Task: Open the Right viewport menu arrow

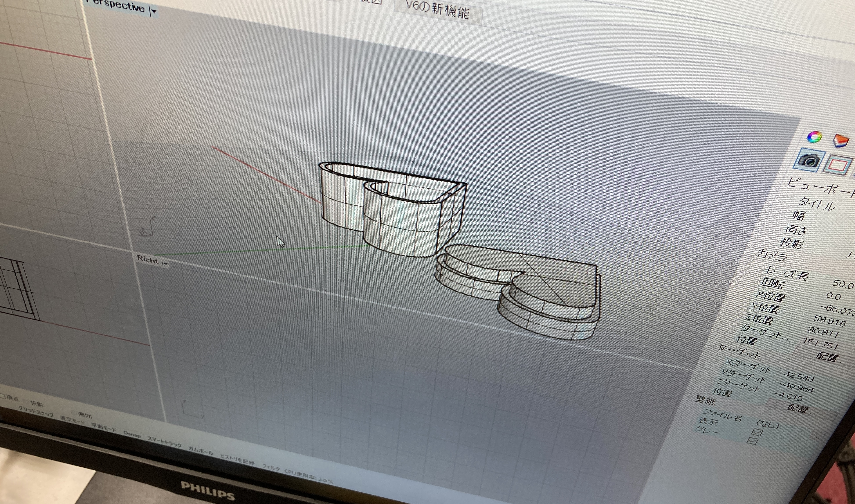Action: tap(165, 264)
